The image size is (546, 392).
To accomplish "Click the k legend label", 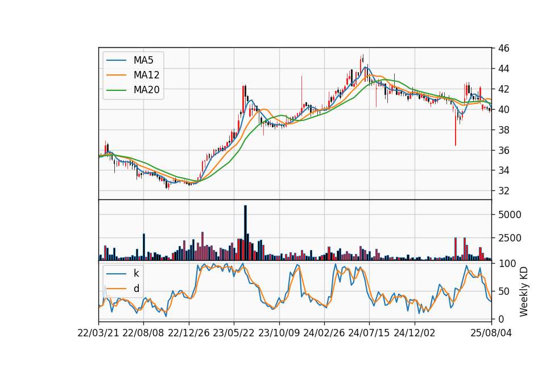I will pyautogui.click(x=136, y=273).
